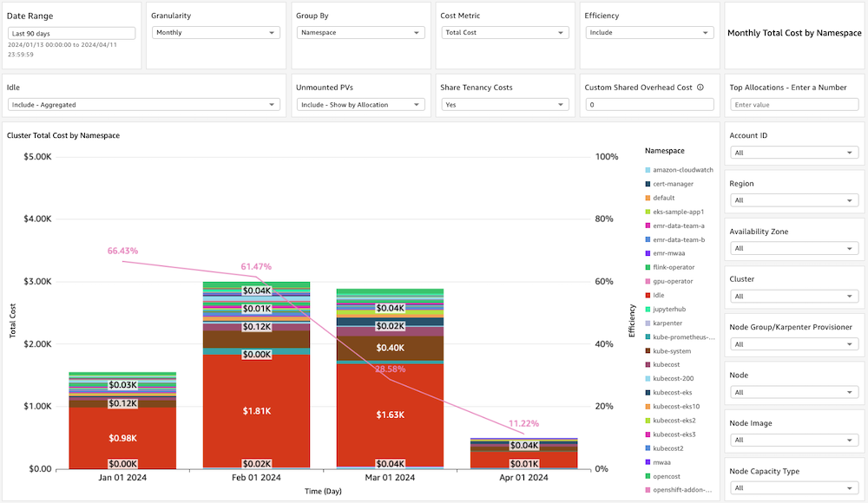Click the $0.40K kube-system segment in March
This screenshot has height=503, width=868.
pyautogui.click(x=391, y=348)
